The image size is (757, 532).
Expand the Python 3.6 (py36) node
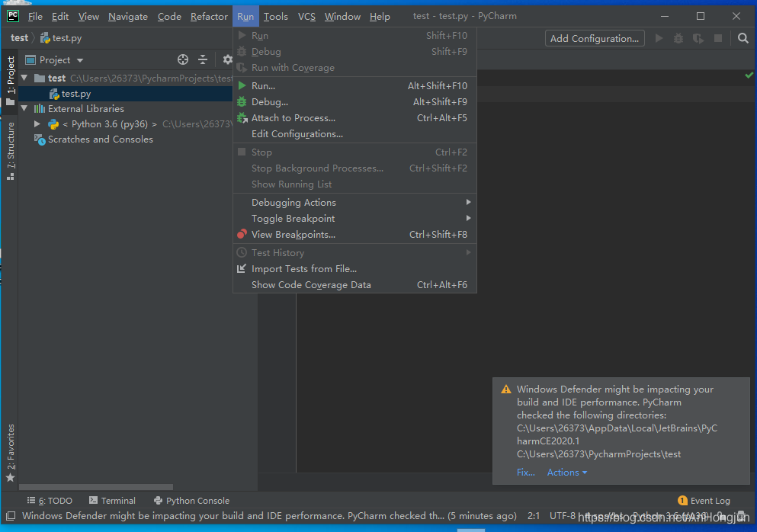[37, 124]
